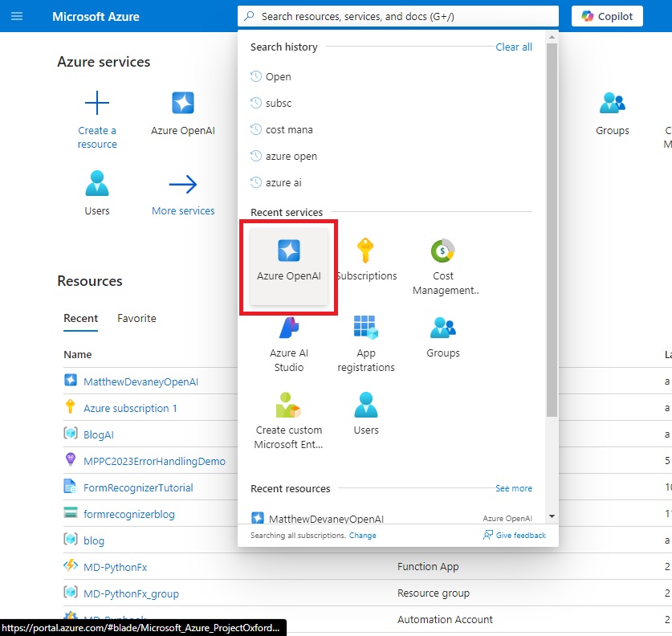
Task: Click Create a resource
Action: (x=96, y=116)
